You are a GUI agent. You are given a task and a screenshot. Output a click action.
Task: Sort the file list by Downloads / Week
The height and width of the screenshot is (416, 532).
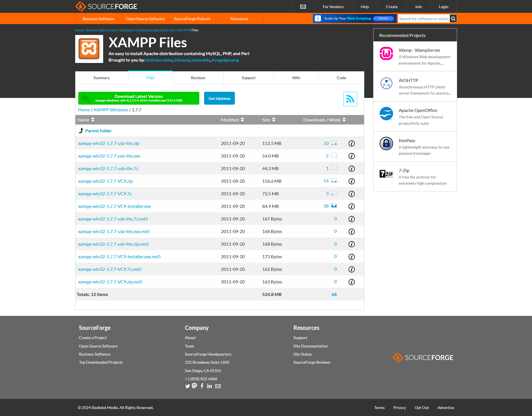click(x=325, y=120)
